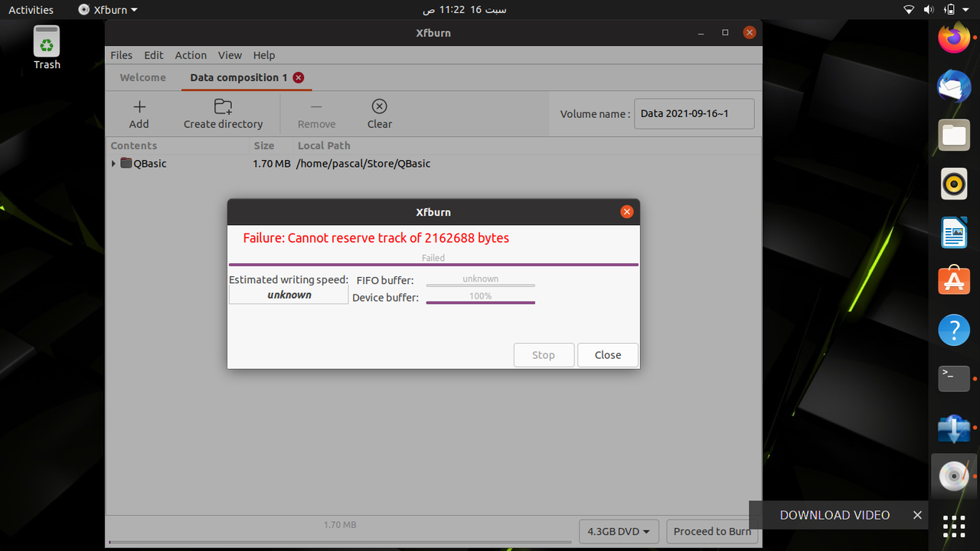
Task: Open the Files manager dock icon
Action: point(954,135)
